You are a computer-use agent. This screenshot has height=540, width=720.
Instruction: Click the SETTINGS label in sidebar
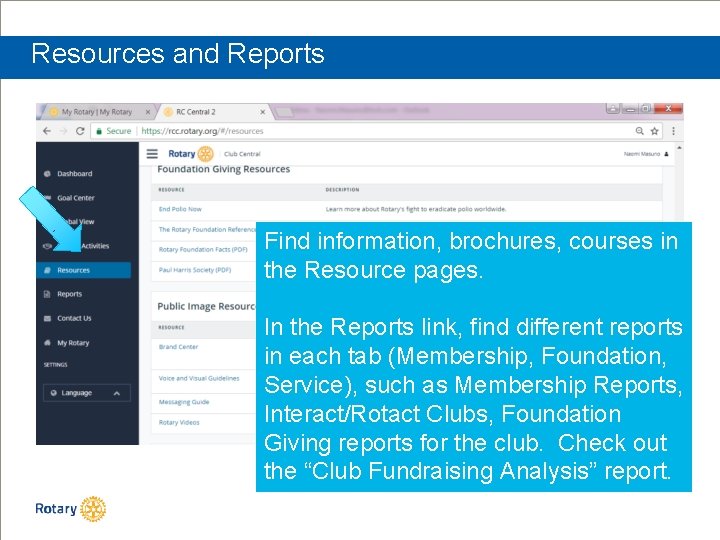click(x=55, y=365)
